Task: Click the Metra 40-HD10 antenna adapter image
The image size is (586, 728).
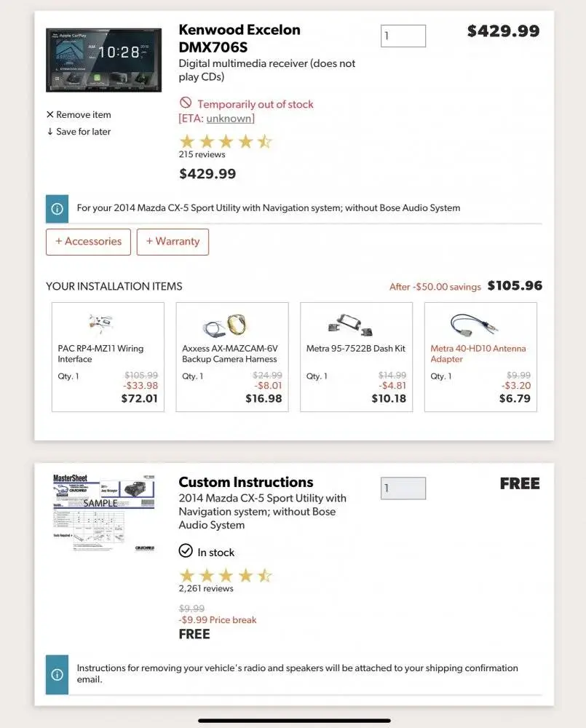Action: coord(473,324)
